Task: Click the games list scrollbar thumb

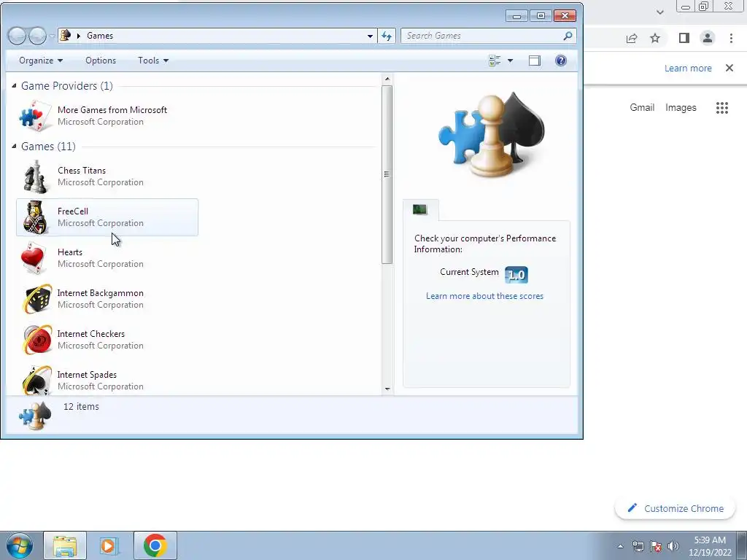Action: (x=387, y=174)
